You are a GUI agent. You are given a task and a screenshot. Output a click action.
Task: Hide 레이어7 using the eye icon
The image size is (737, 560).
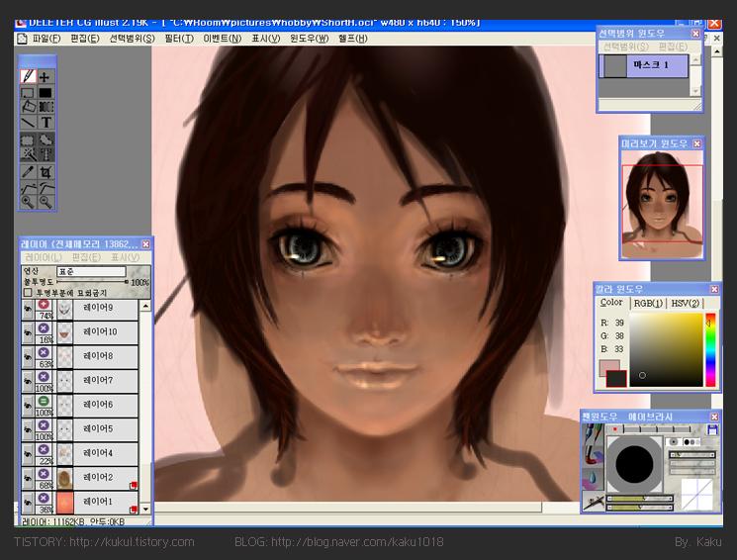coord(28,381)
